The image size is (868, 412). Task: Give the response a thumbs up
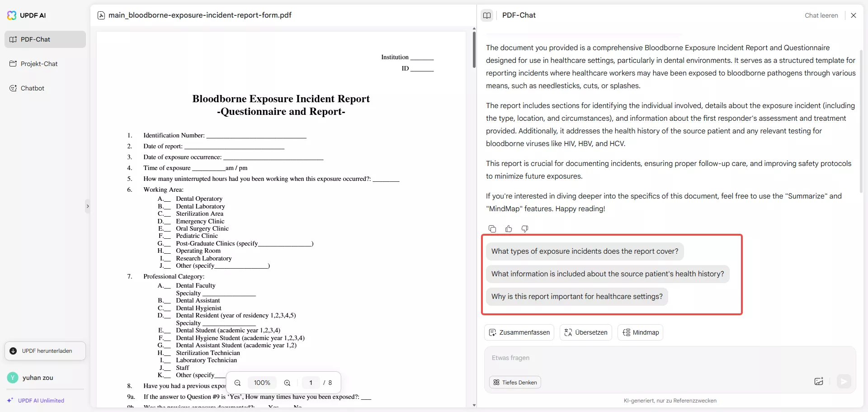coord(509,229)
